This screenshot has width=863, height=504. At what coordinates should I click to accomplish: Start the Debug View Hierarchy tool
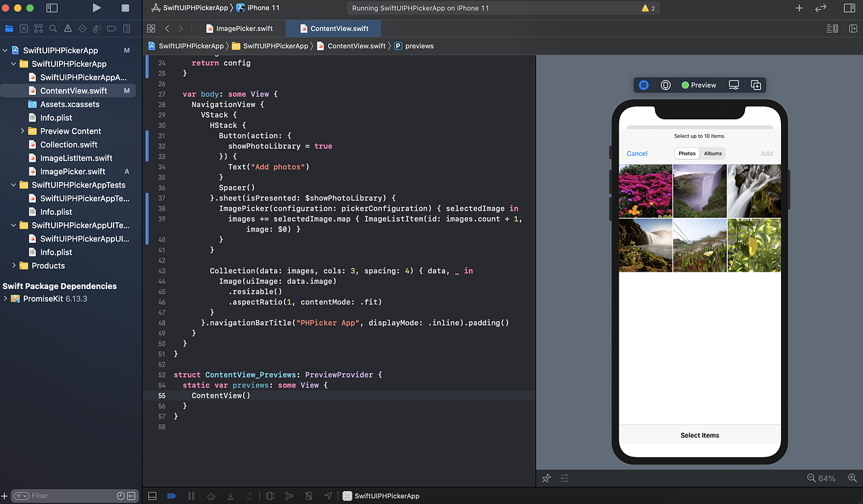tap(270, 495)
